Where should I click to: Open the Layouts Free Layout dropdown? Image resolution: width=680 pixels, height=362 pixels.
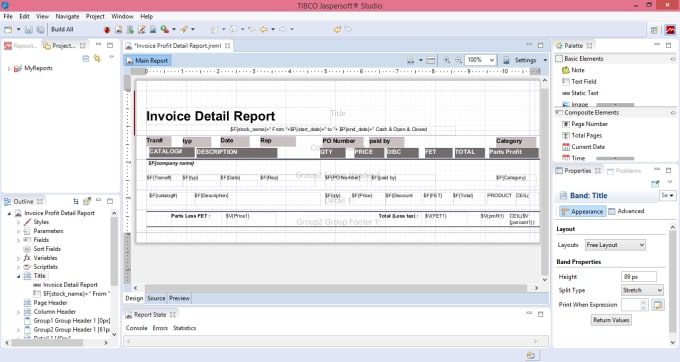point(615,245)
